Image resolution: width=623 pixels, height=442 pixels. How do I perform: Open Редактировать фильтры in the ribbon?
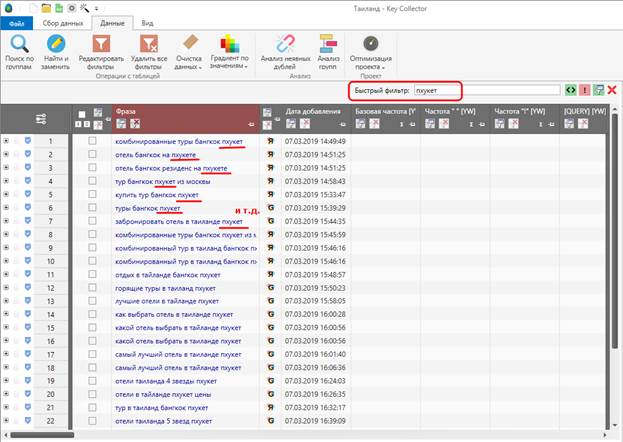tap(101, 52)
